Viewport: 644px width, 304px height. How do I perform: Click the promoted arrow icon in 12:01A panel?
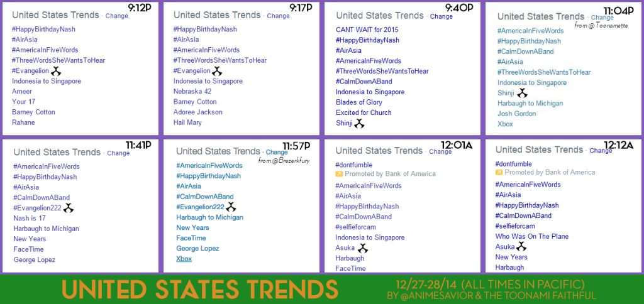(x=339, y=174)
